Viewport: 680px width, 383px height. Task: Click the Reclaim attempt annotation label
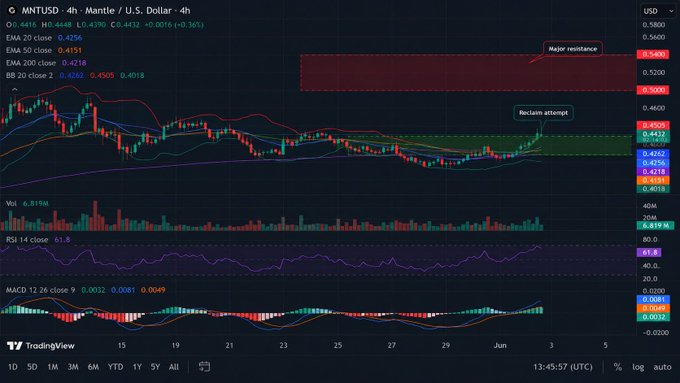pyautogui.click(x=543, y=113)
